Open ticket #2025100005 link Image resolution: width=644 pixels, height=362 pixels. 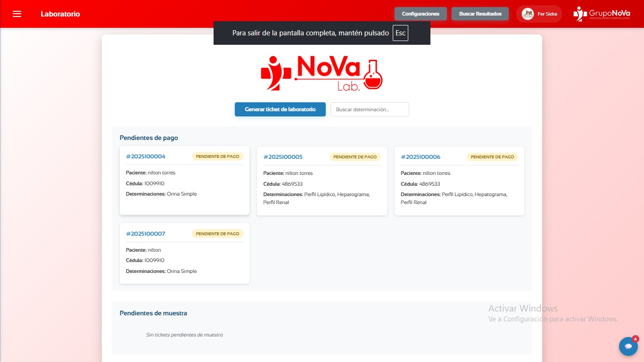pos(283,157)
